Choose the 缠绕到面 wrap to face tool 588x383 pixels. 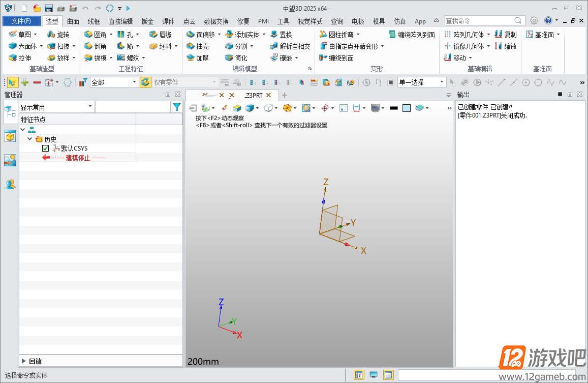[336, 58]
